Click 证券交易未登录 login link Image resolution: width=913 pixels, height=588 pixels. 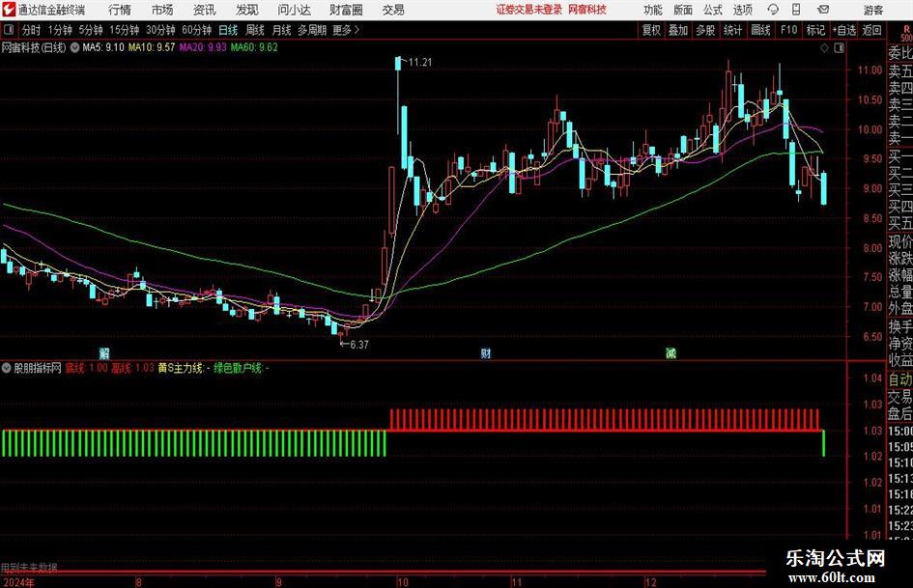[529, 10]
